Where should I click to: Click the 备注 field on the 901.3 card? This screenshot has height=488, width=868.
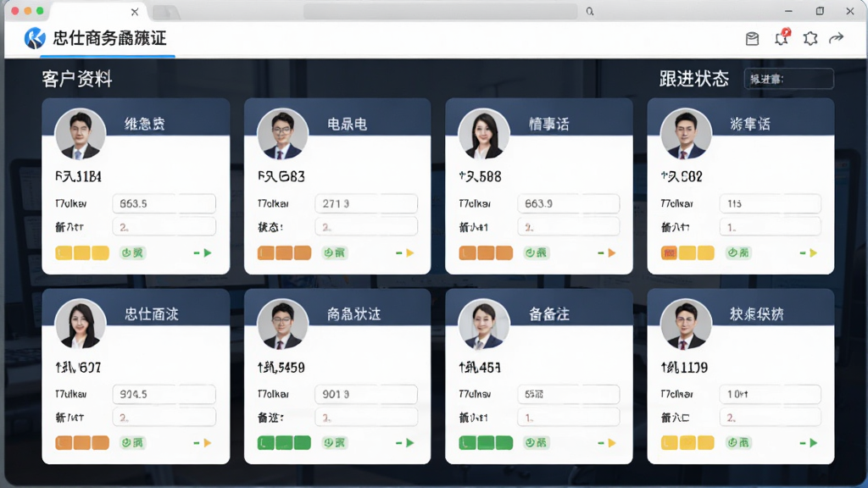point(366,417)
